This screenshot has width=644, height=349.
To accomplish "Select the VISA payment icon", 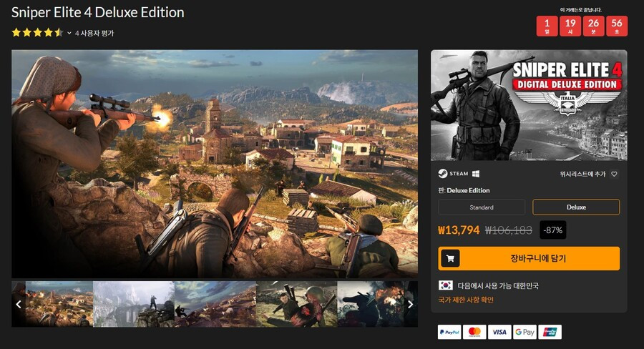I will 499,332.
